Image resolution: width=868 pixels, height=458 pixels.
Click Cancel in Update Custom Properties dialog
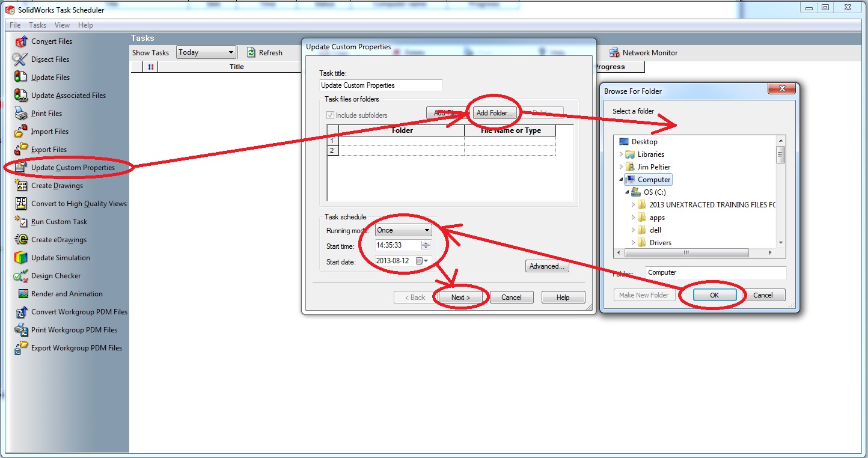[512, 298]
